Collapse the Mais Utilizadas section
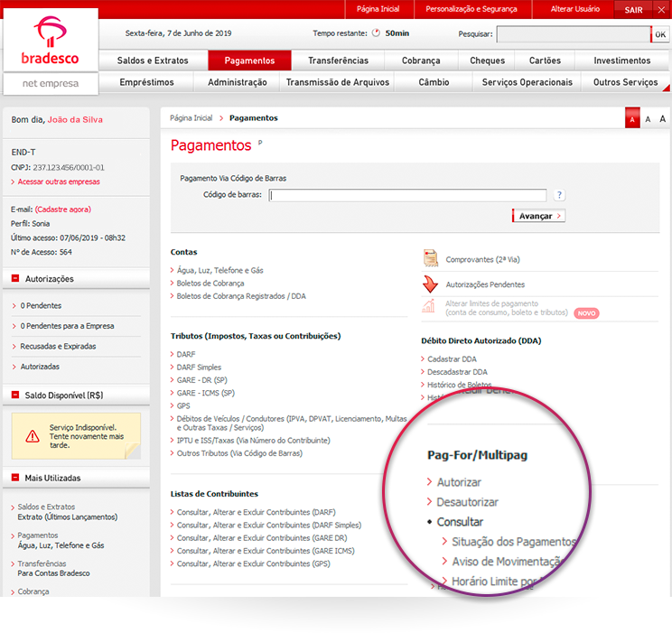 coord(15,478)
